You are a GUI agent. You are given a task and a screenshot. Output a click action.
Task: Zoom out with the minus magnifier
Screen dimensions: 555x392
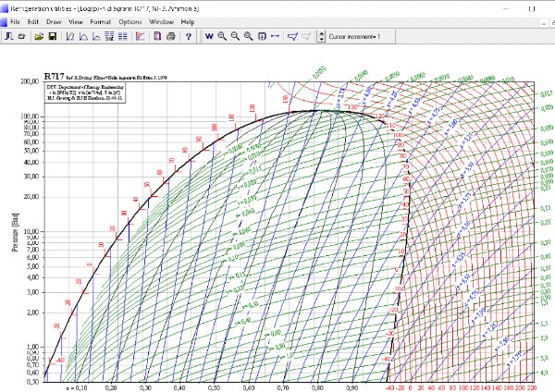tap(235, 36)
